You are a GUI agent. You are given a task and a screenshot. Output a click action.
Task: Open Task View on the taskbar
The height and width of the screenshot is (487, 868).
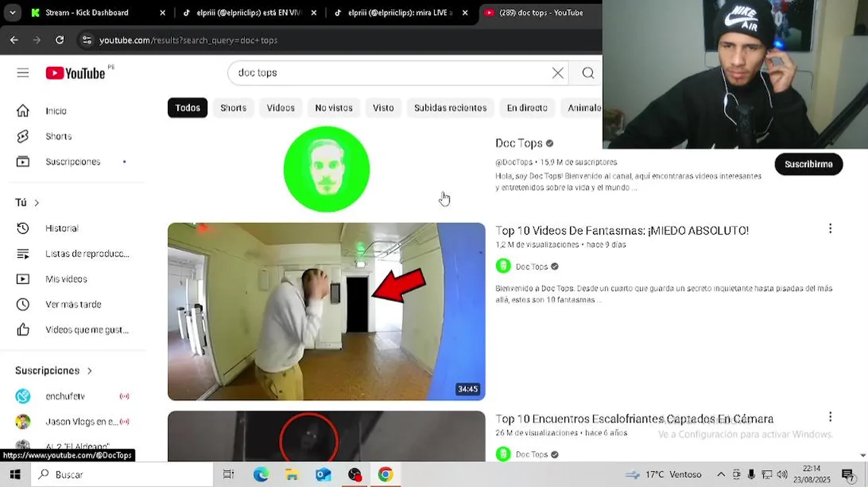tap(228, 475)
